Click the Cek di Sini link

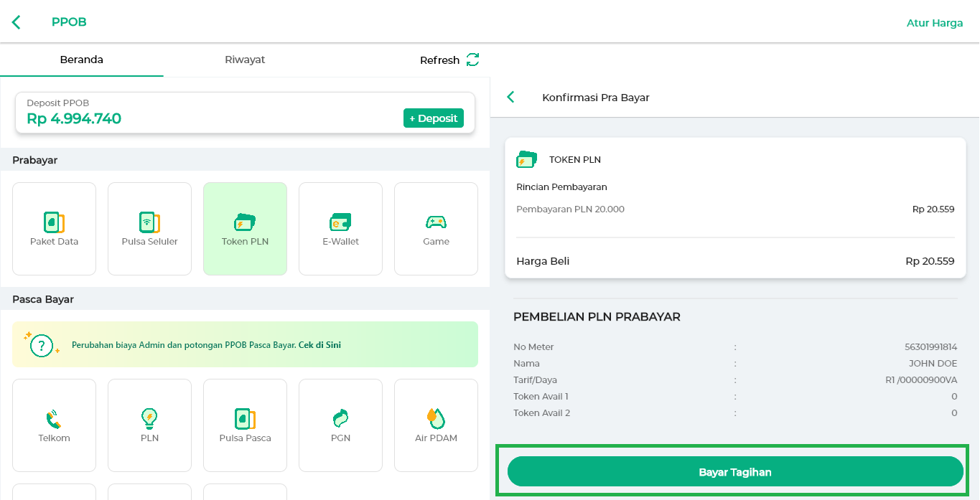click(x=319, y=345)
